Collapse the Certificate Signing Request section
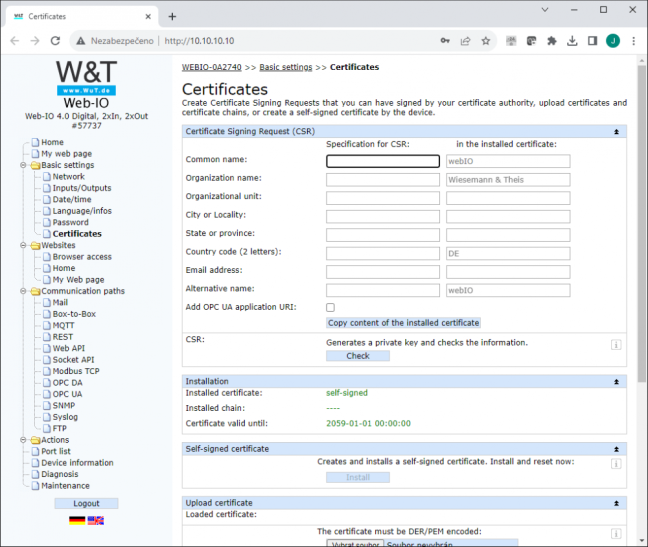This screenshot has width=648, height=547. point(616,132)
